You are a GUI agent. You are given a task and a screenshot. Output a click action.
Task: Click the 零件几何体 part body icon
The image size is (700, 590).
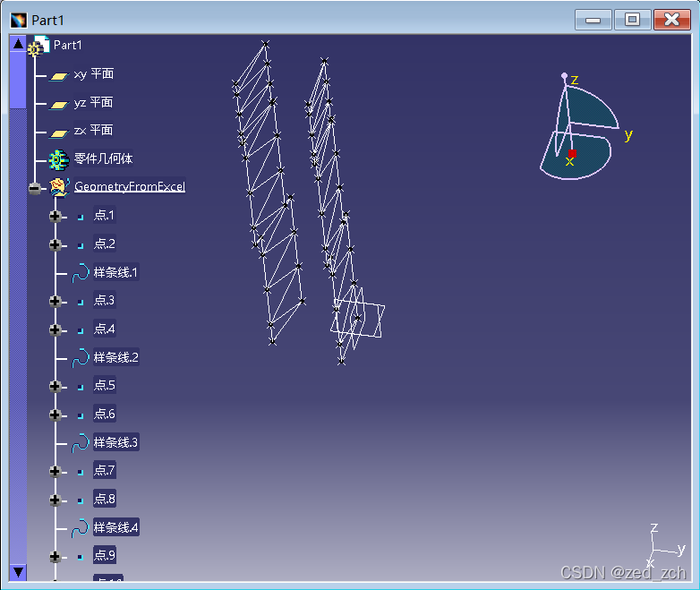[59, 159]
